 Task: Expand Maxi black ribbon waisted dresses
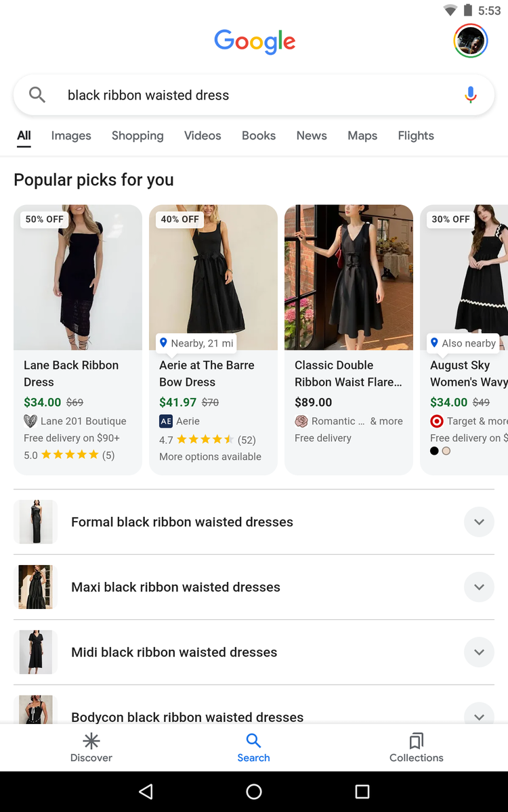pos(479,587)
